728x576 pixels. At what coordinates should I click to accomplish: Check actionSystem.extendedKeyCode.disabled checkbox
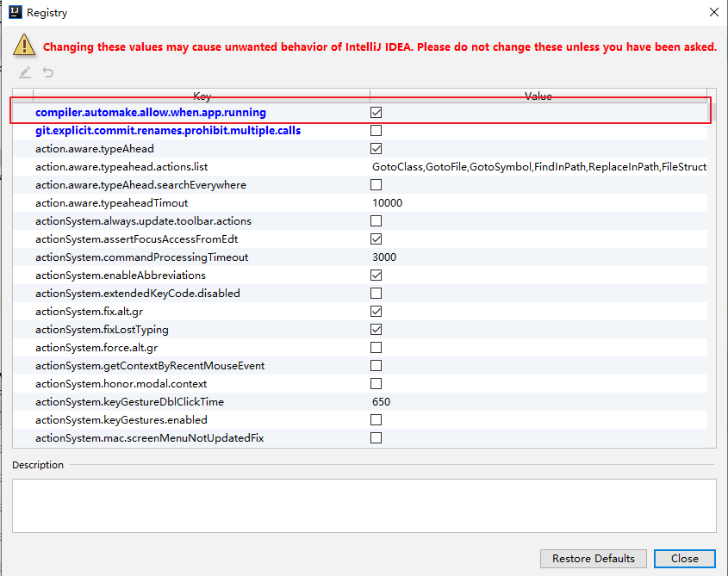point(376,294)
